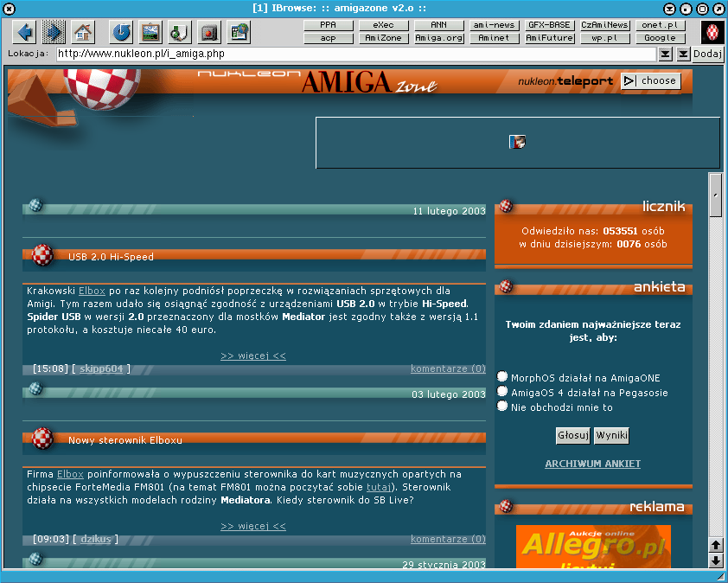Image resolution: width=728 pixels, height=583 pixels.
Task: Select 'Nie obchodzi mnie to' radio option
Action: click(x=501, y=406)
